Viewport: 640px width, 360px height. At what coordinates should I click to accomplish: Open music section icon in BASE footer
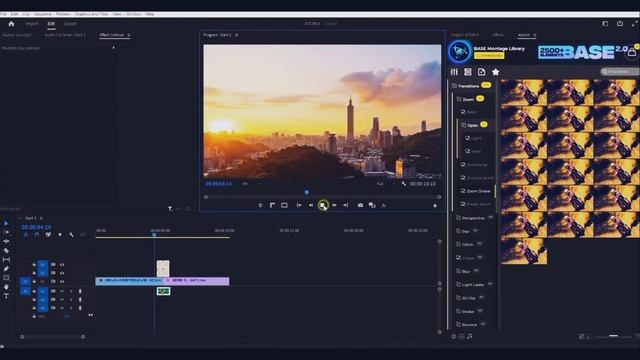coord(469,336)
